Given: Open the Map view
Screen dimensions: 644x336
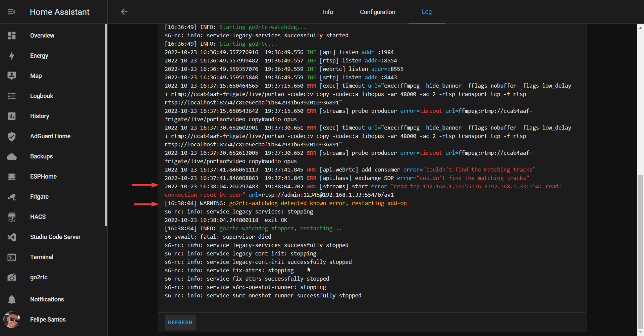Looking at the screenshot, I should click(x=36, y=76).
